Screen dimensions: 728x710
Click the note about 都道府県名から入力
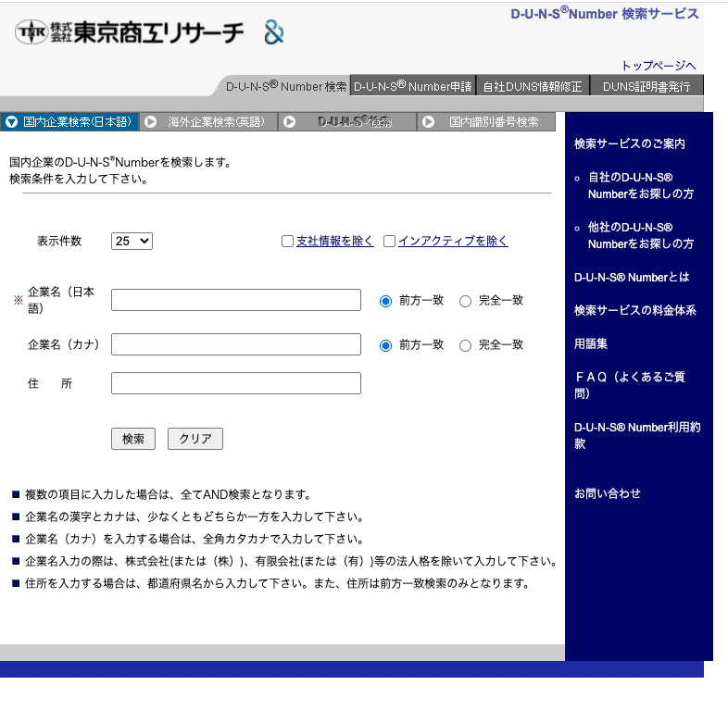277,584
